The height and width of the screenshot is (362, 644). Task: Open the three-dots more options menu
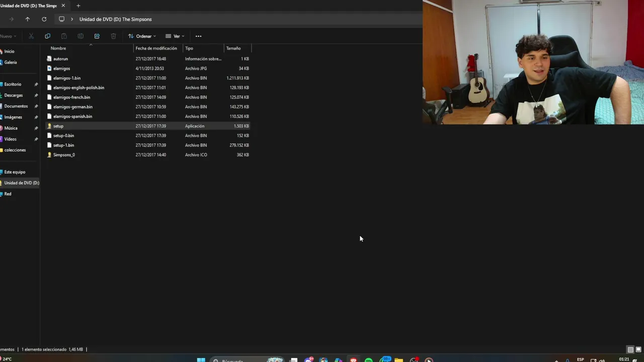click(x=198, y=36)
